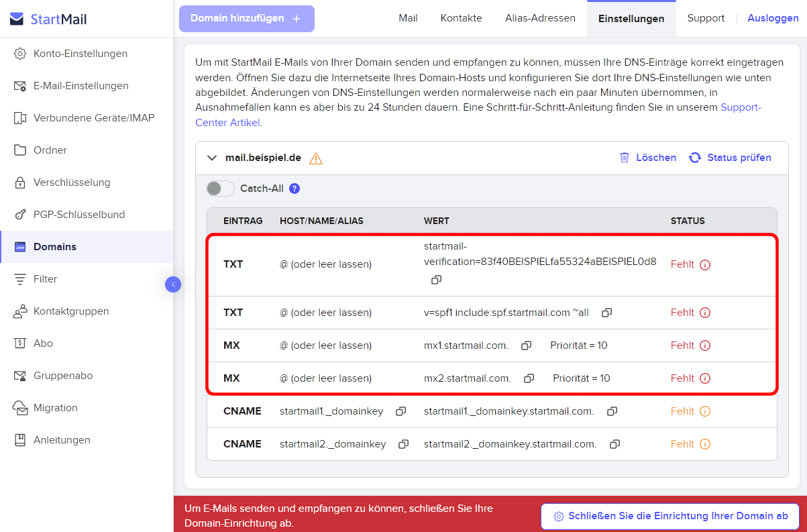Open Anleitungen in the sidebar

coord(87,440)
